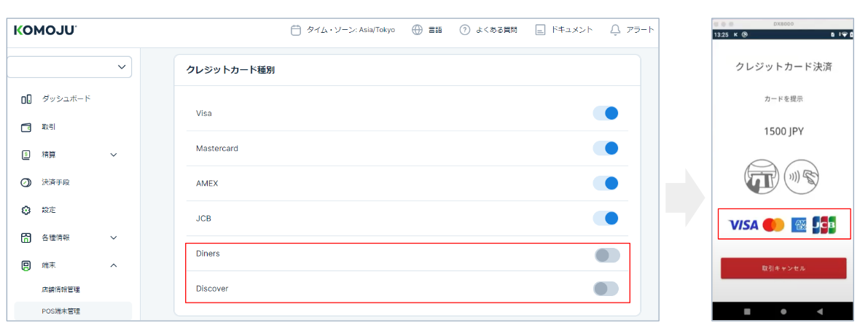Click the KOMOJU logo
Viewport: 868px width, 331px height.
tap(44, 30)
